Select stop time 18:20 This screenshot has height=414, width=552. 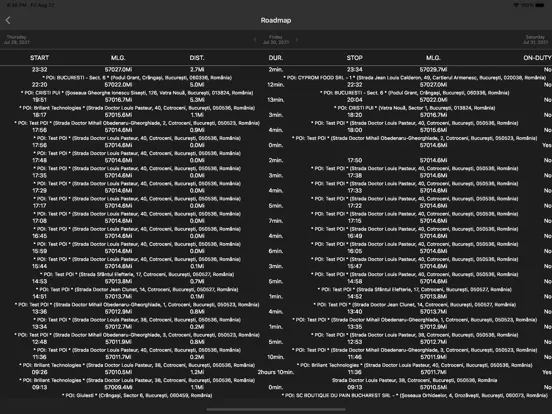(355, 115)
